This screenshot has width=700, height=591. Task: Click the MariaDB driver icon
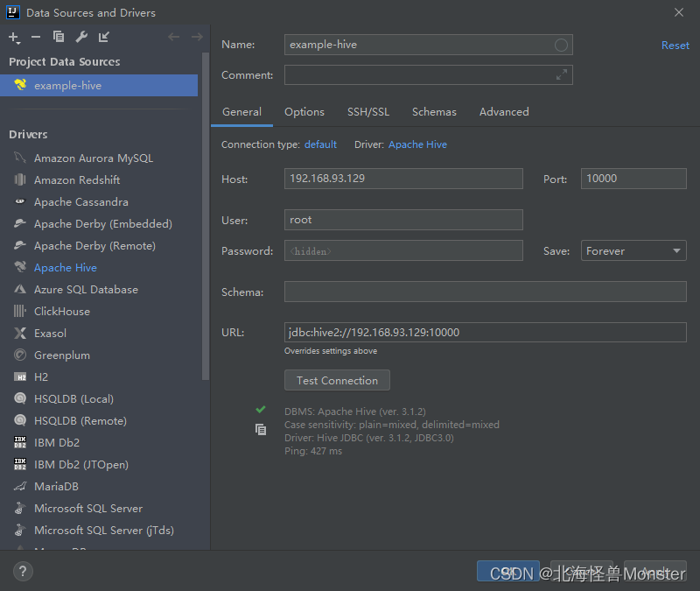20,486
